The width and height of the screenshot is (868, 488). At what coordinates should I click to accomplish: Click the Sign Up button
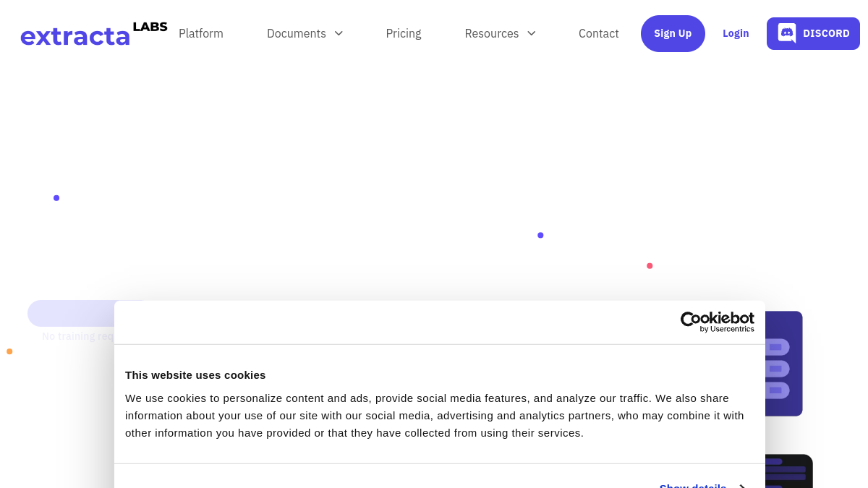pos(673,33)
